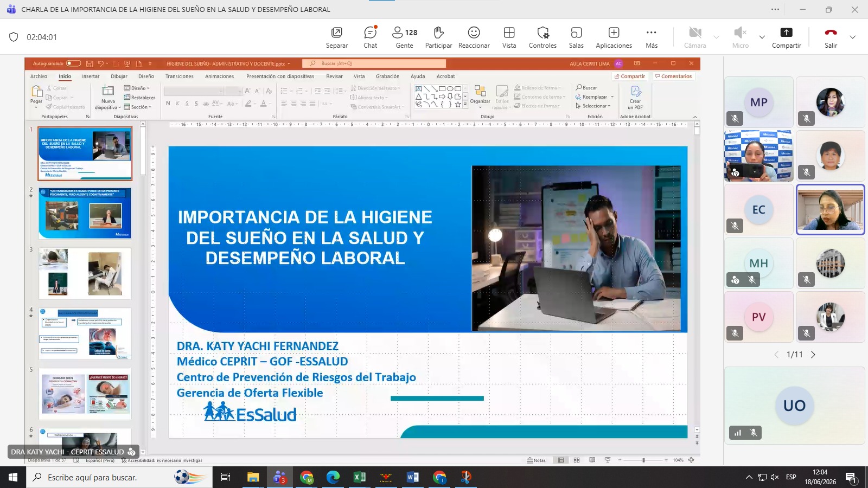Viewport: 868px width, 488px height.
Task: Toggle the Autoguardado switch
Action: coord(73,63)
